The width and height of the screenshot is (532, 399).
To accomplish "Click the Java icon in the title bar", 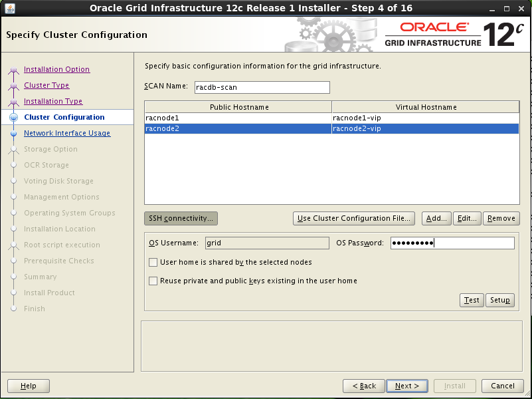I will pos(10,8).
